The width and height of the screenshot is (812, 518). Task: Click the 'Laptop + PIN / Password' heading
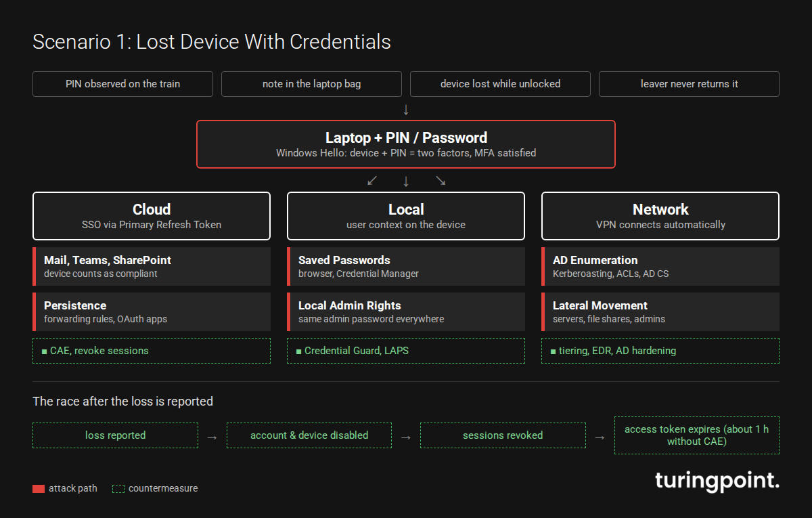tap(406, 138)
